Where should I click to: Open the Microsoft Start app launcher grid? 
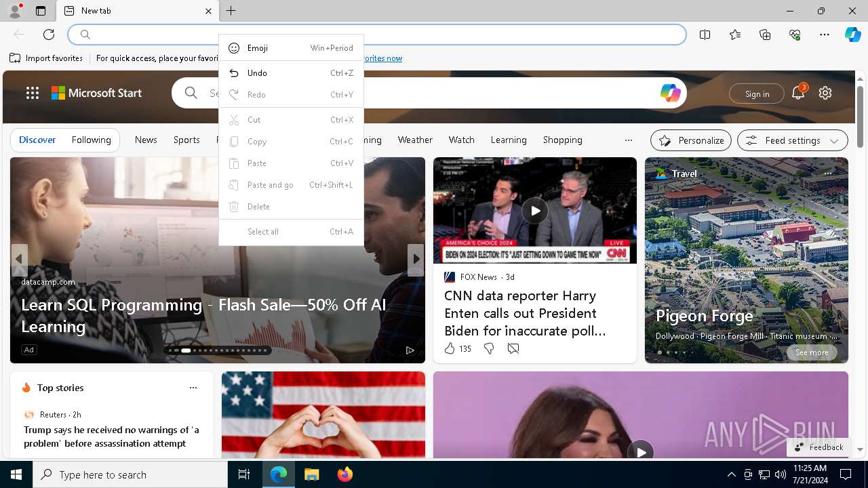(33, 94)
